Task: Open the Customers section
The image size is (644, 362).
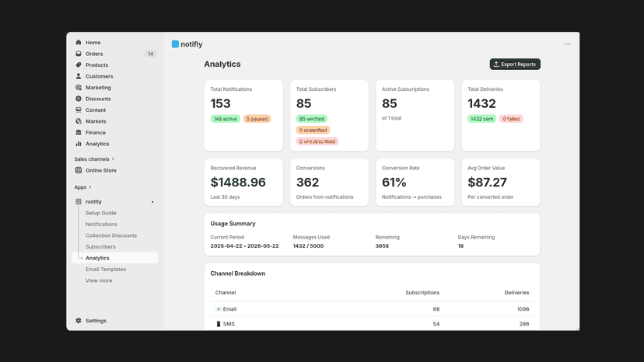Action: (x=100, y=76)
